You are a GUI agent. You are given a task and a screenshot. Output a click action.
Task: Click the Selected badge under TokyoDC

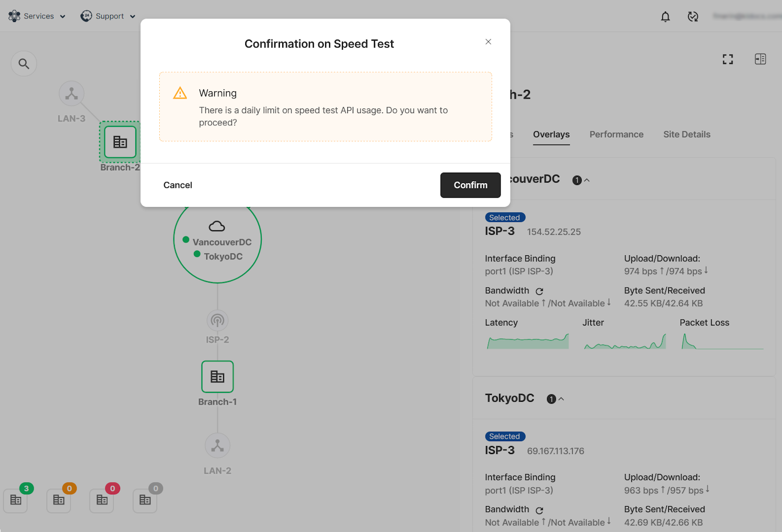click(505, 436)
